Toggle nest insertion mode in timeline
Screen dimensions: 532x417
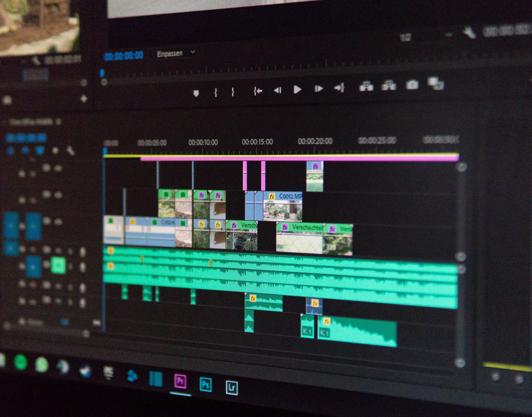[11, 150]
